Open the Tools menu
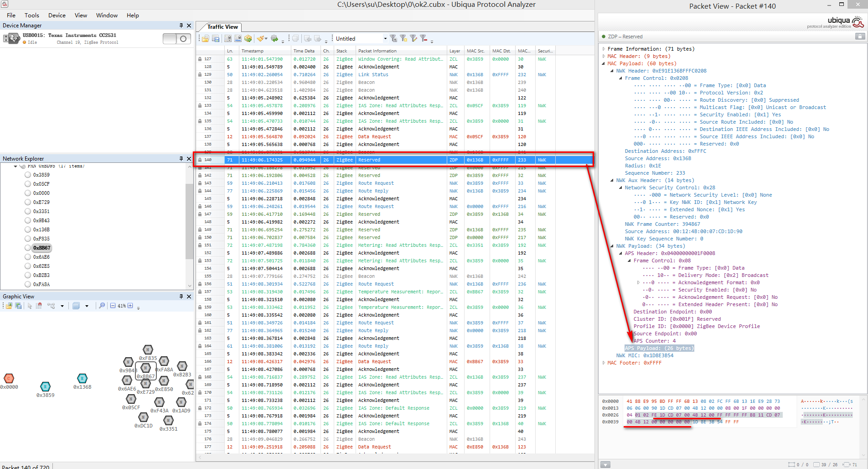868x469 pixels. (32, 15)
